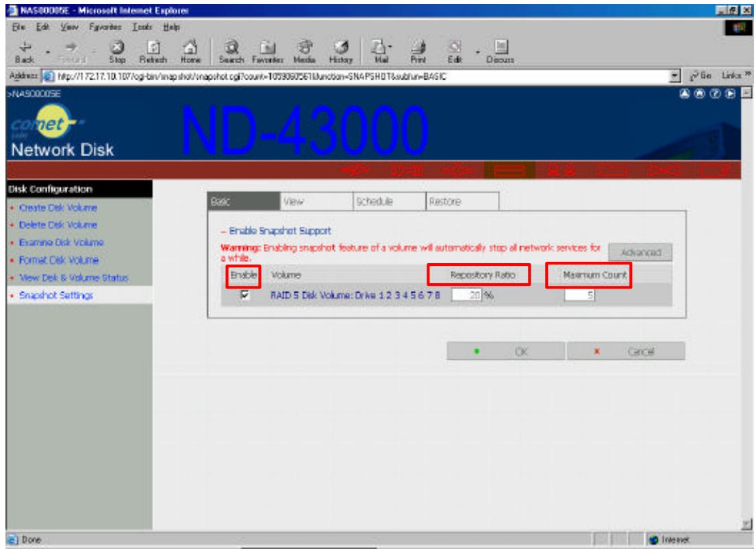Click the Advanced button
Screen dimensions: 756x549
[x=640, y=252]
